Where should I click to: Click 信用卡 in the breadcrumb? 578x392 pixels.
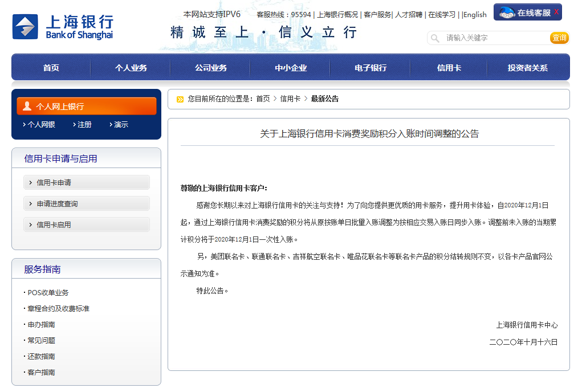[x=290, y=99]
